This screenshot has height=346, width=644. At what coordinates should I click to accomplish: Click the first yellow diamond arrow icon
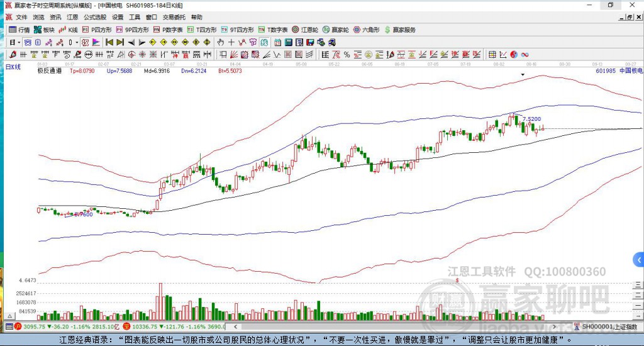point(153,42)
